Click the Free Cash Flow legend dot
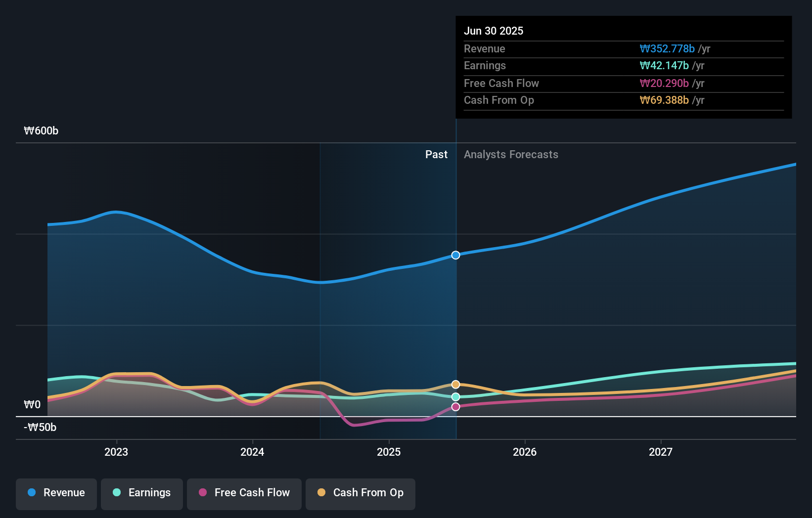 203,493
